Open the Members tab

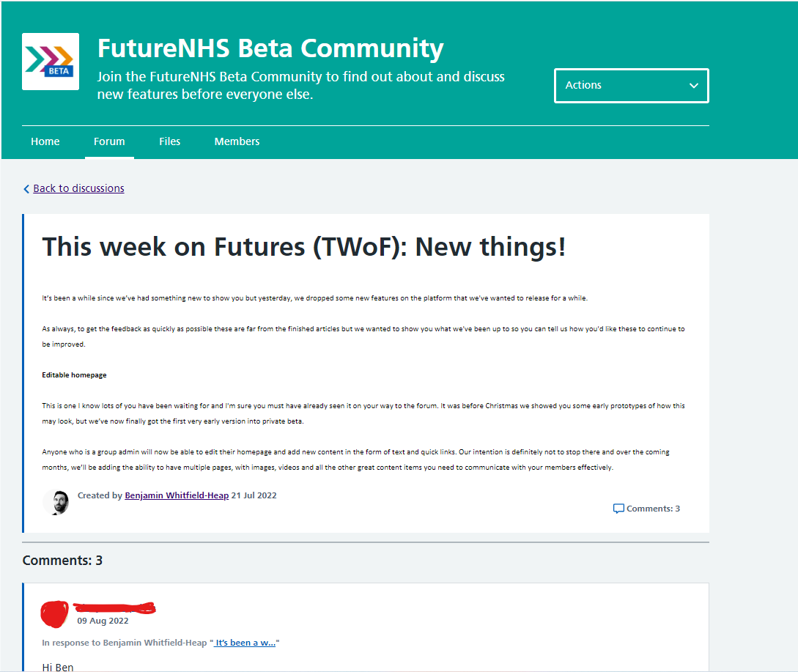[237, 141]
